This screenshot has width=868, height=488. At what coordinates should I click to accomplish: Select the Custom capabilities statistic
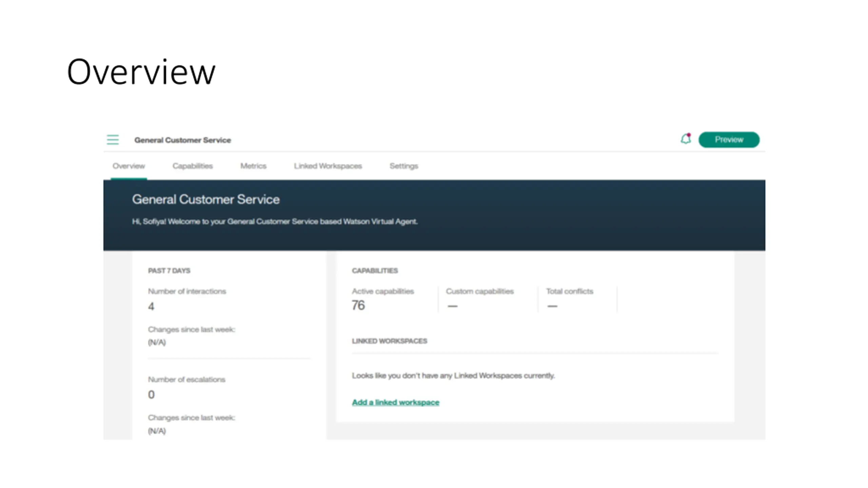pos(480,299)
